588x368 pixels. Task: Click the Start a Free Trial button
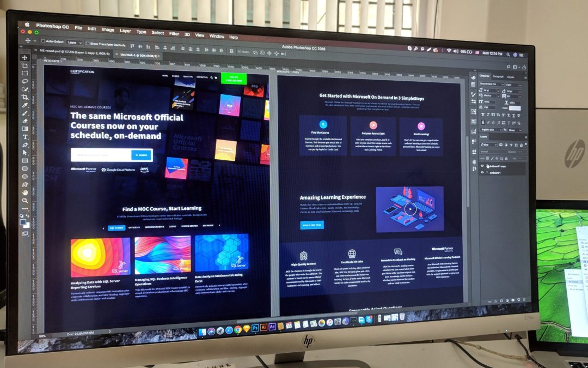coord(312,225)
